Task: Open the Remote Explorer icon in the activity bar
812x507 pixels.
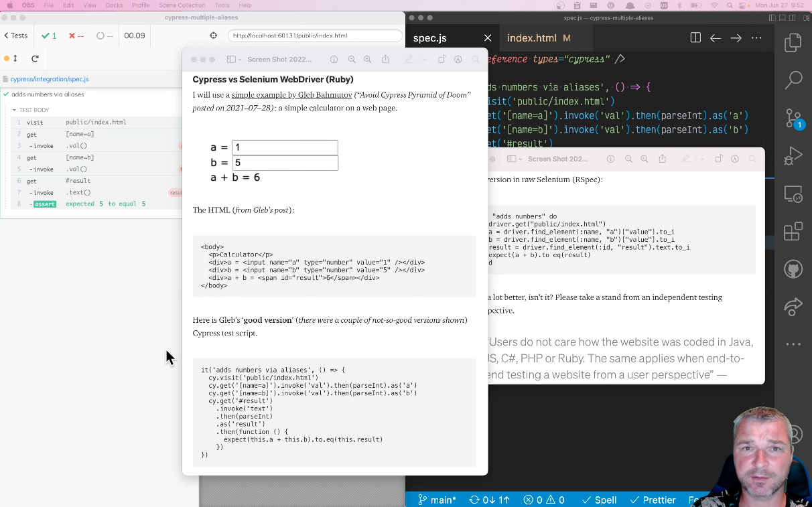Action: [793, 195]
